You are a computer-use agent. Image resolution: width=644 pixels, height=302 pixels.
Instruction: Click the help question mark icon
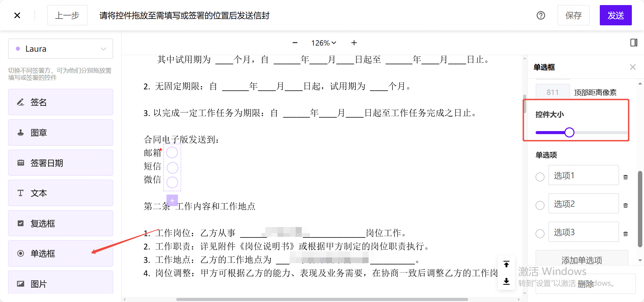[541, 15]
